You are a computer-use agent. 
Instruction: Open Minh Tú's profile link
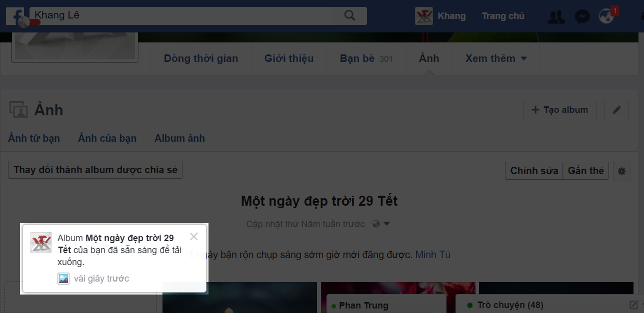pos(433,255)
